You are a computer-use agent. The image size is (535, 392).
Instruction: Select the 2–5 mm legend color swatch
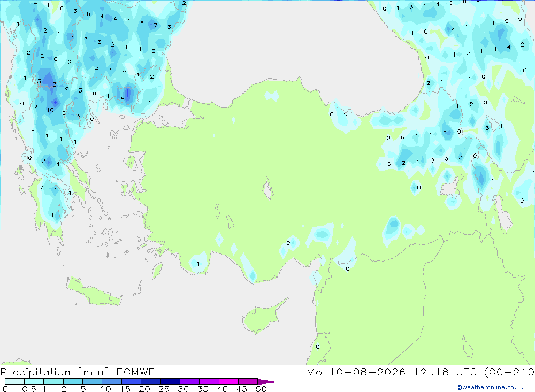click(73, 381)
